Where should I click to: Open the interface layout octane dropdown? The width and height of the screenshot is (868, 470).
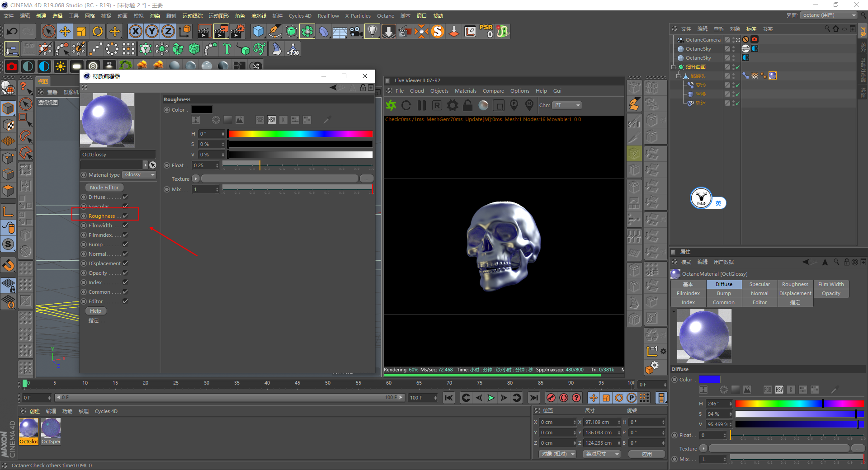click(829, 15)
